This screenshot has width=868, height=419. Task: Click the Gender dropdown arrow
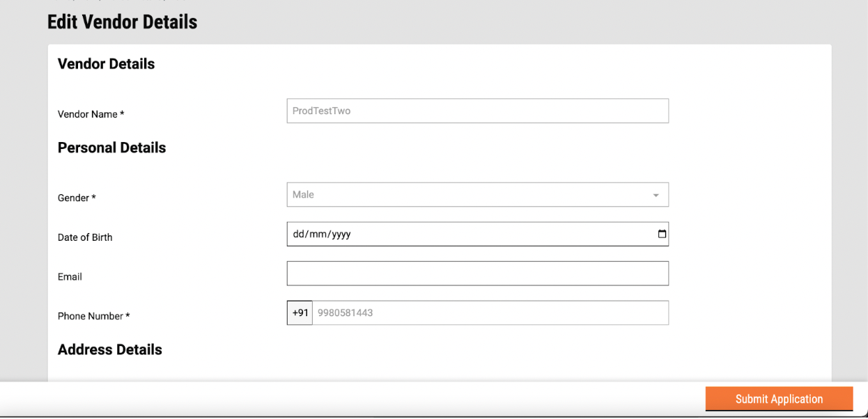click(656, 196)
